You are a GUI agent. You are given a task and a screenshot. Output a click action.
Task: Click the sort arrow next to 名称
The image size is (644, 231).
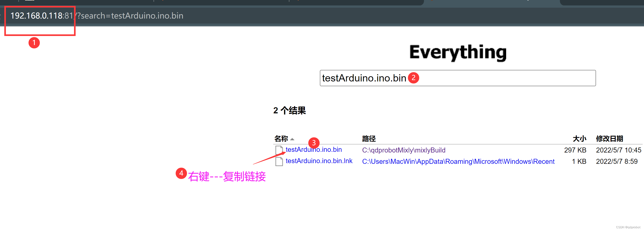coord(292,139)
